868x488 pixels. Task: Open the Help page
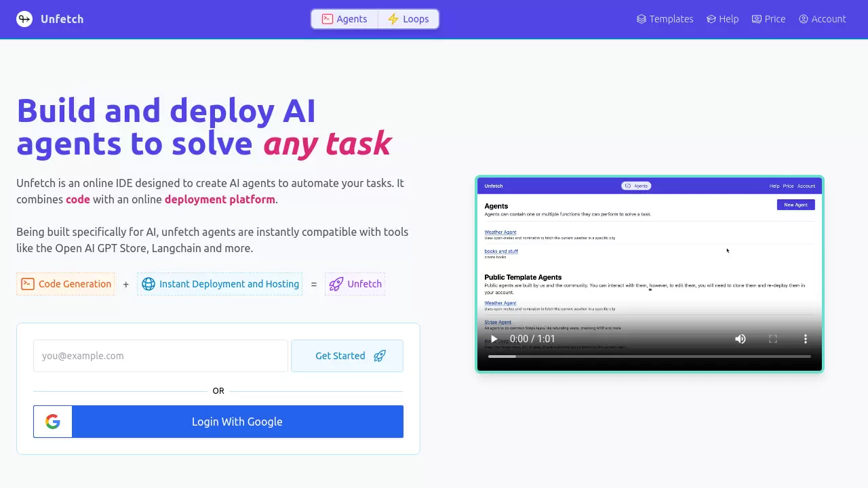coord(722,19)
